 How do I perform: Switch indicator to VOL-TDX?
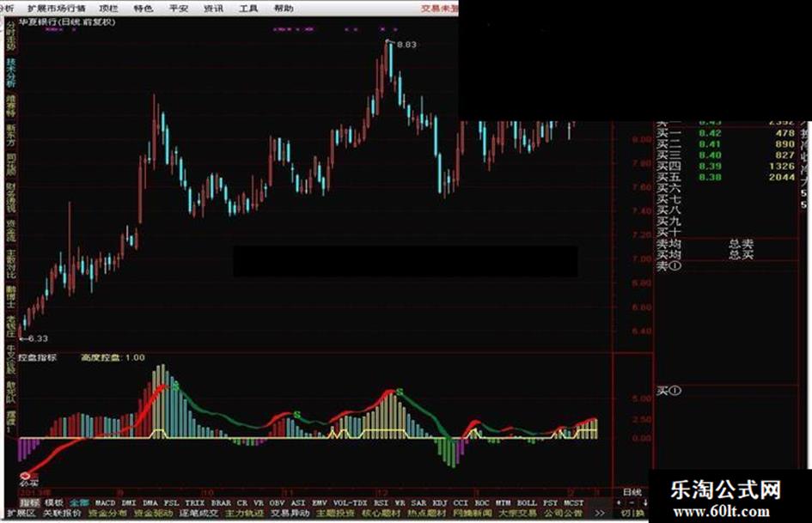pos(350,502)
